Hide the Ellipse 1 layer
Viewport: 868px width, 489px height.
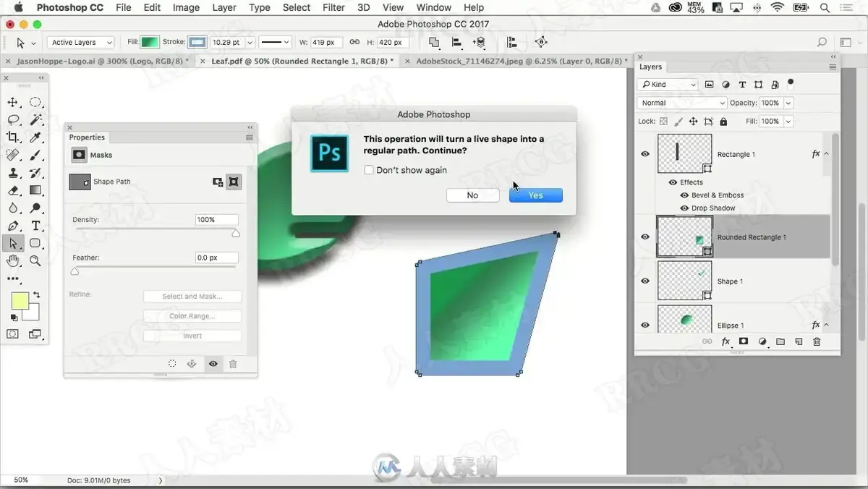click(645, 325)
